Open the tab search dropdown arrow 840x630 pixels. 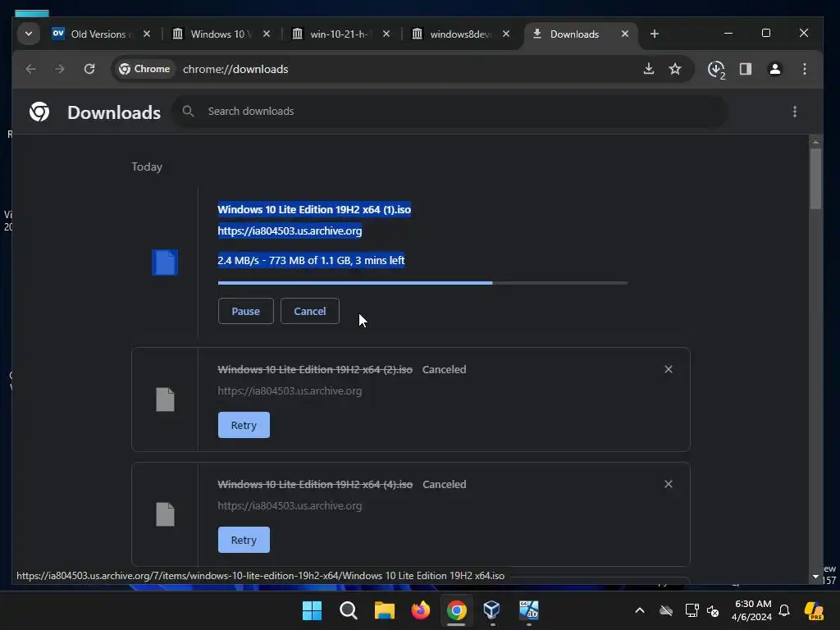[x=29, y=34]
